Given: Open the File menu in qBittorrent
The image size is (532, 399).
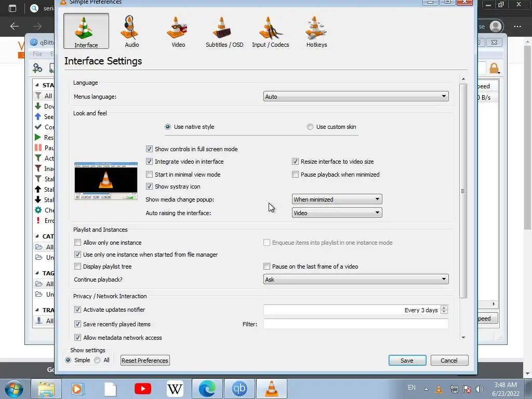Looking at the screenshot, I should coord(37,54).
